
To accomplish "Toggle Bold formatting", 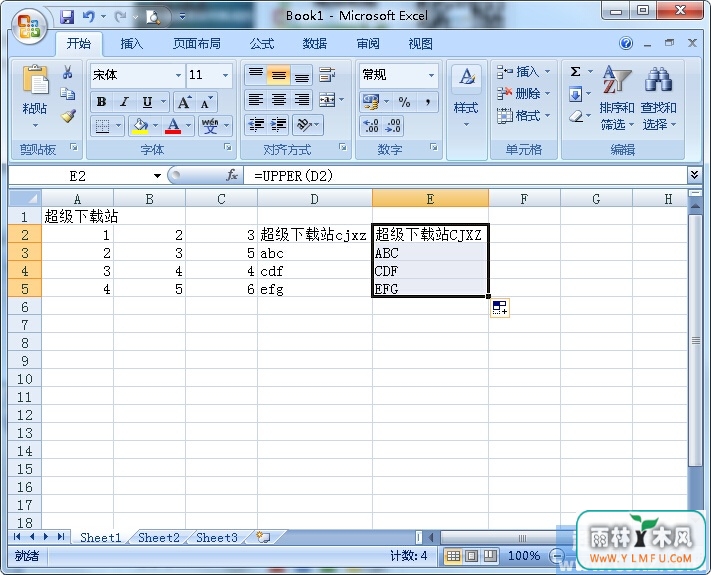I will tap(101, 102).
